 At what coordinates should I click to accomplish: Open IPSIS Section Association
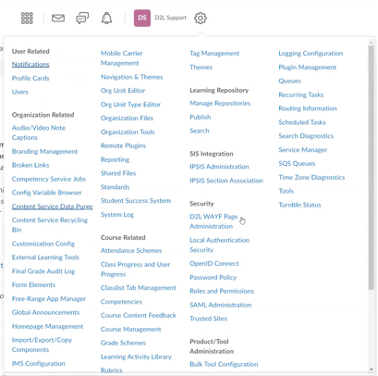(x=226, y=180)
